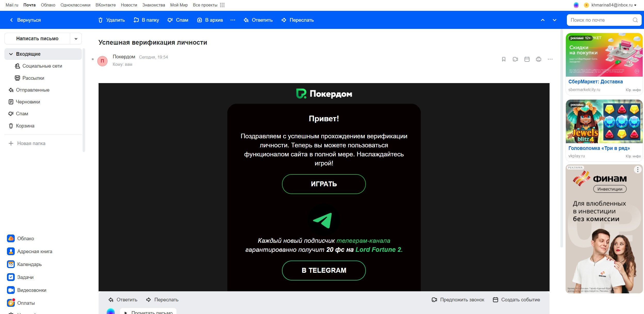Open account menu khmarina84@inbox.ru
This screenshot has height=314, width=644.
tap(614, 5)
